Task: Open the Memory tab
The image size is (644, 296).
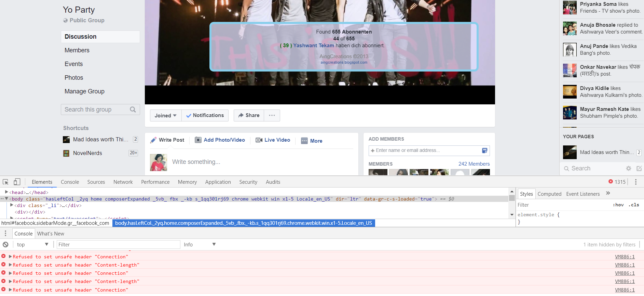Action: [x=187, y=182]
